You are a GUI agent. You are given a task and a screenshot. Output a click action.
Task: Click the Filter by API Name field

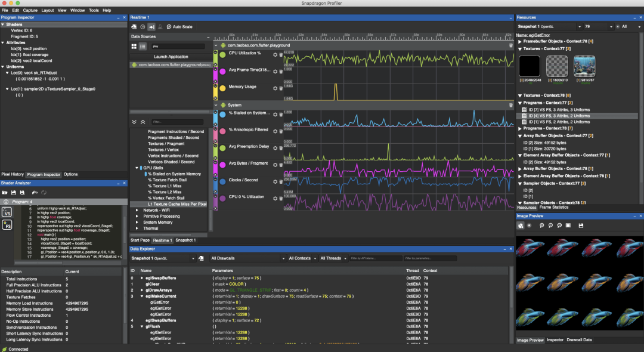click(x=376, y=258)
